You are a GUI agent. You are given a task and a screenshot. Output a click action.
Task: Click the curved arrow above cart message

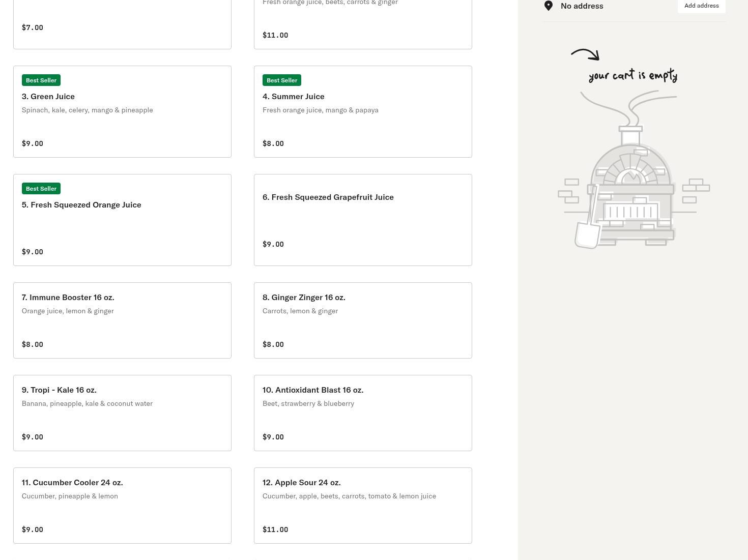pos(585,54)
